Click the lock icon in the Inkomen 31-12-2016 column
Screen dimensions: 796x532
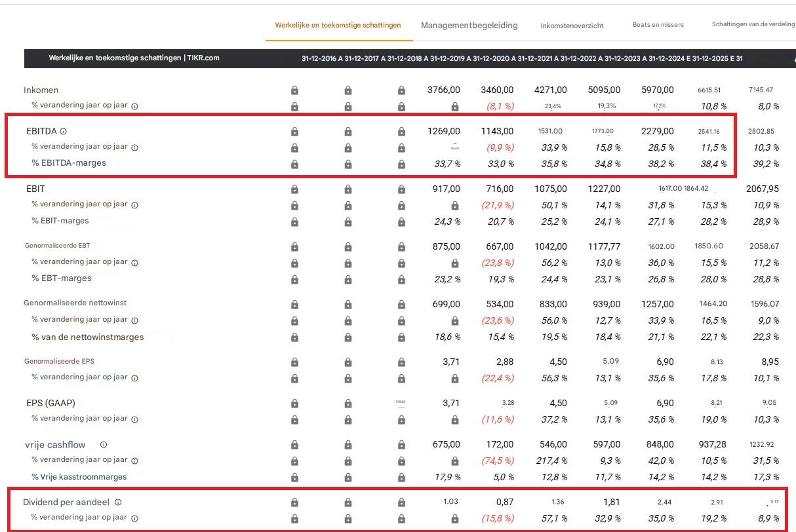click(x=294, y=90)
